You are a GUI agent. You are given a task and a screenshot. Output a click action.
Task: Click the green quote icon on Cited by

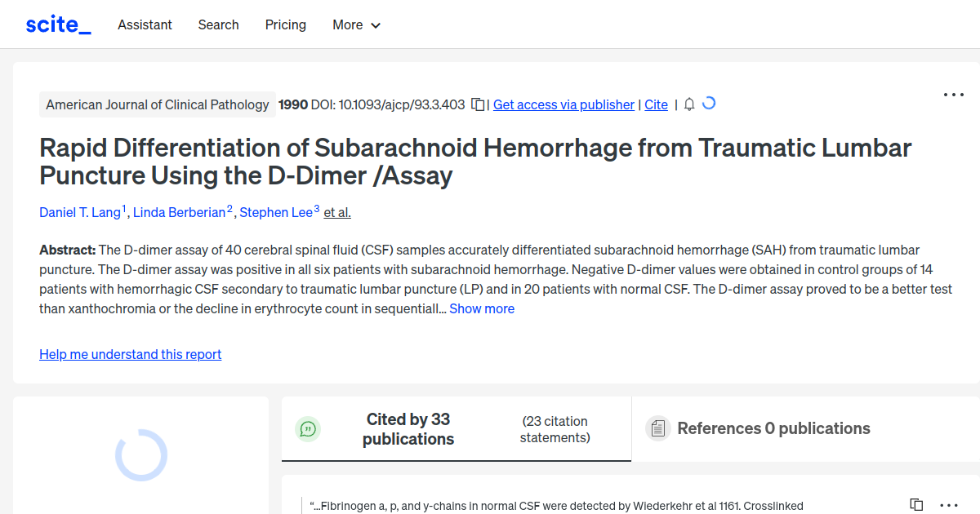tap(308, 428)
